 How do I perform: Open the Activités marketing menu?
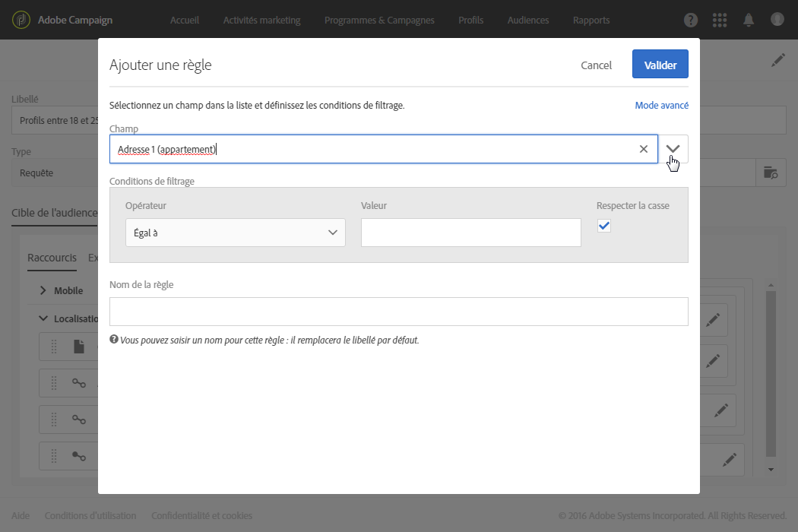point(261,20)
